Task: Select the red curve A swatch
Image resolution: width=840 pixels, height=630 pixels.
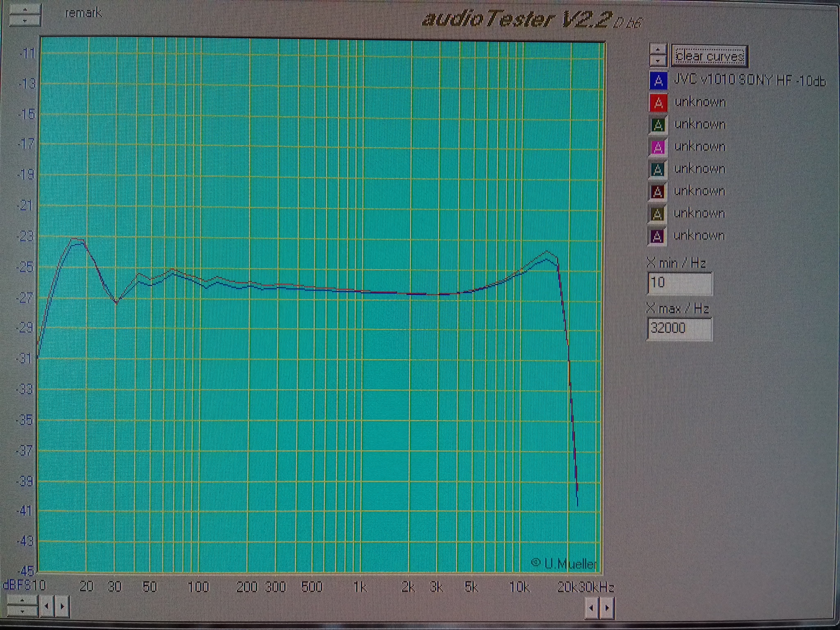Action: [658, 103]
